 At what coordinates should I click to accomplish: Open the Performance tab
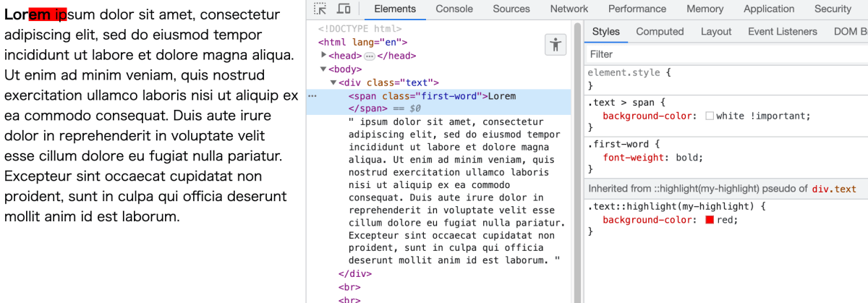coord(637,9)
